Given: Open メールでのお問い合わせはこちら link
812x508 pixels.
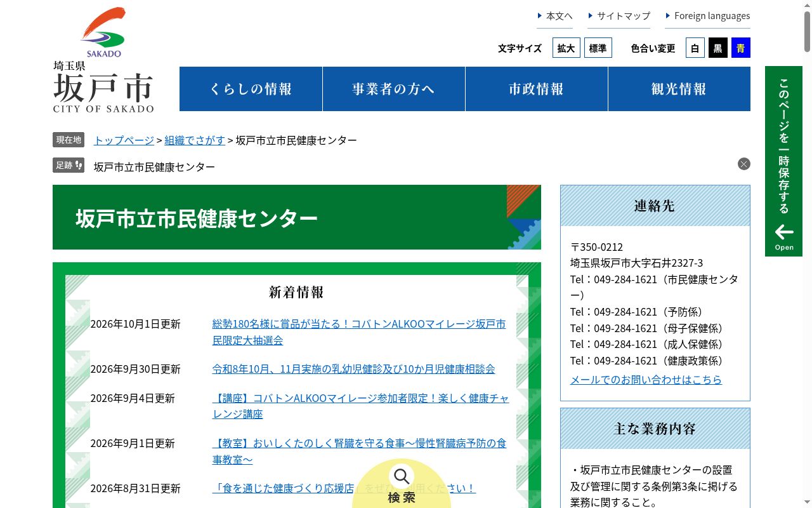Looking at the screenshot, I should 646,380.
